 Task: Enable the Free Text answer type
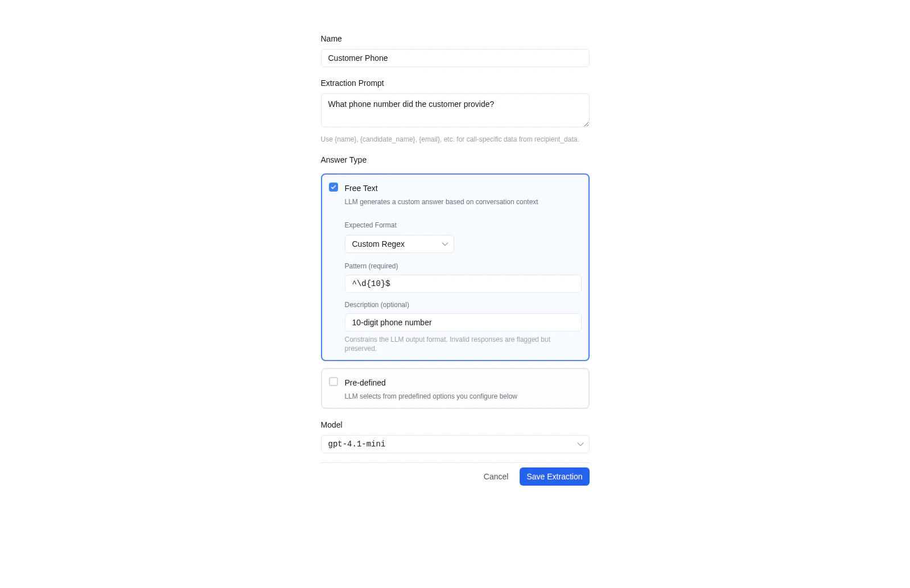333,187
